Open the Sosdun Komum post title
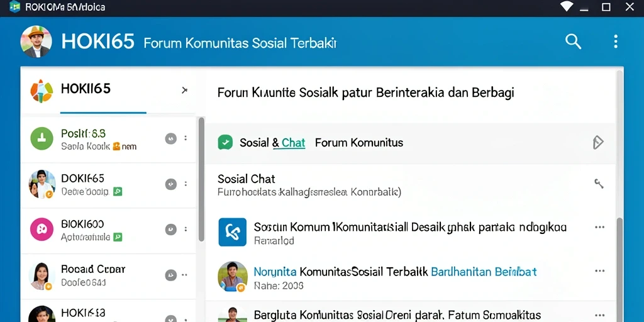644x322 pixels. coord(410,227)
